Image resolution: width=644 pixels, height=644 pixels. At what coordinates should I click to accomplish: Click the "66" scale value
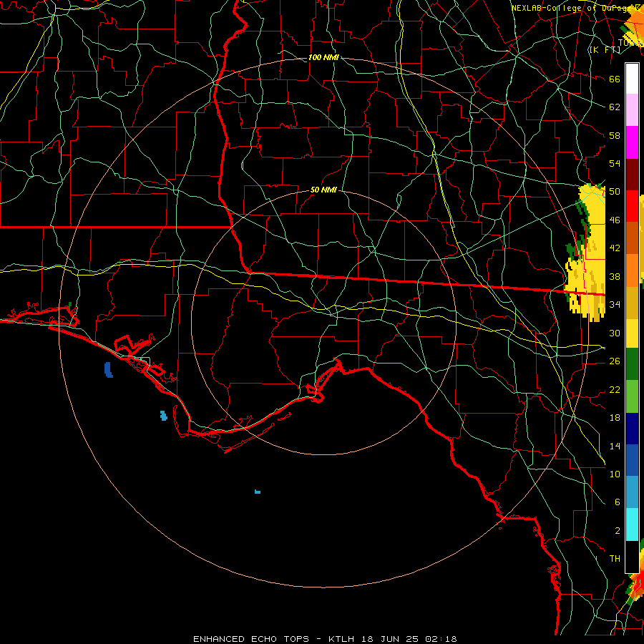(615, 79)
